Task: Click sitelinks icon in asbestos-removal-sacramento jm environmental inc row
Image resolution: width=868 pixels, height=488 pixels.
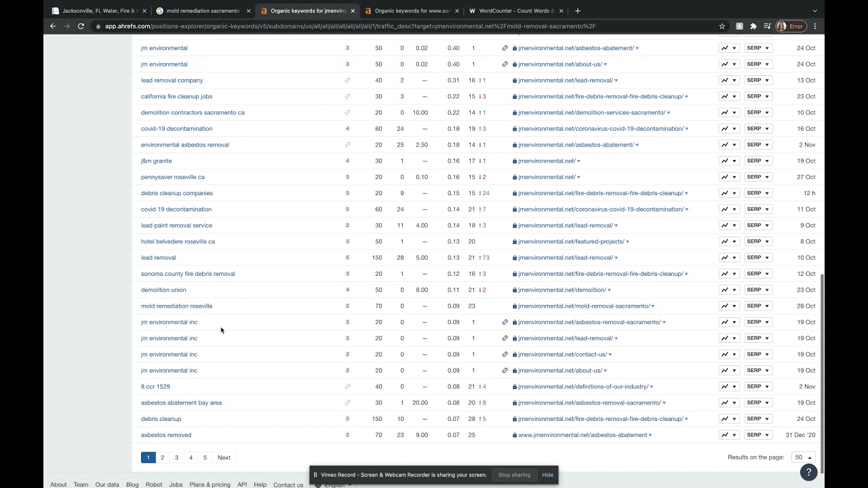Action: 505,322
